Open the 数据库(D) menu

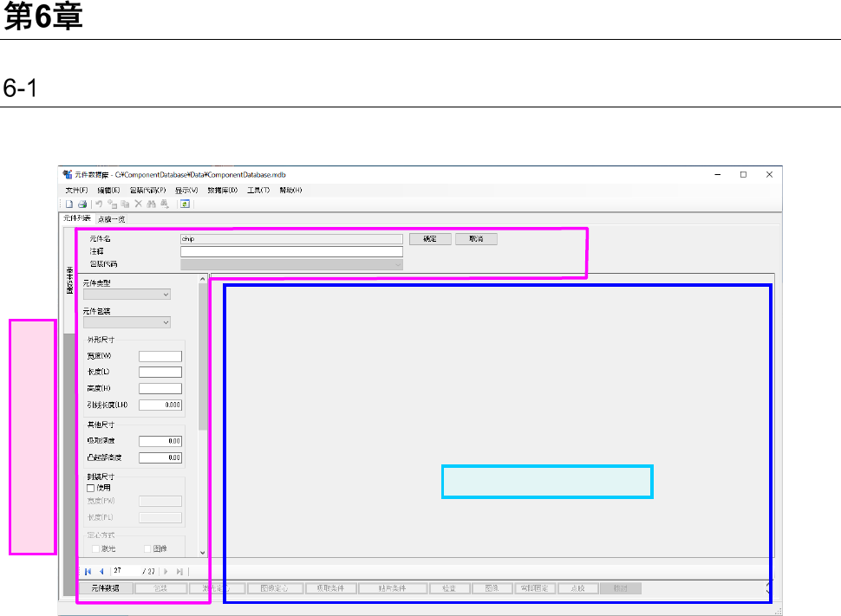click(x=222, y=191)
